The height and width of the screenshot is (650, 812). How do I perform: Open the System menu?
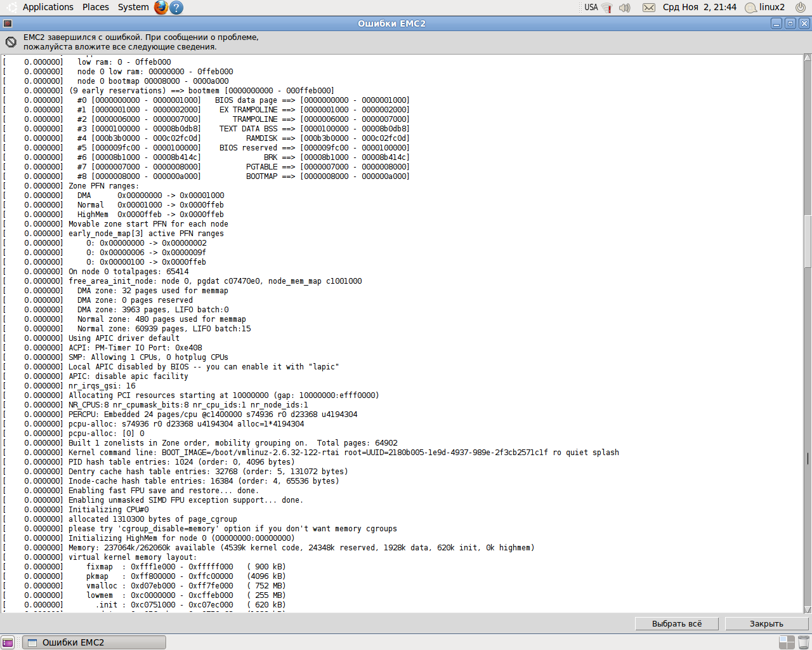point(133,7)
